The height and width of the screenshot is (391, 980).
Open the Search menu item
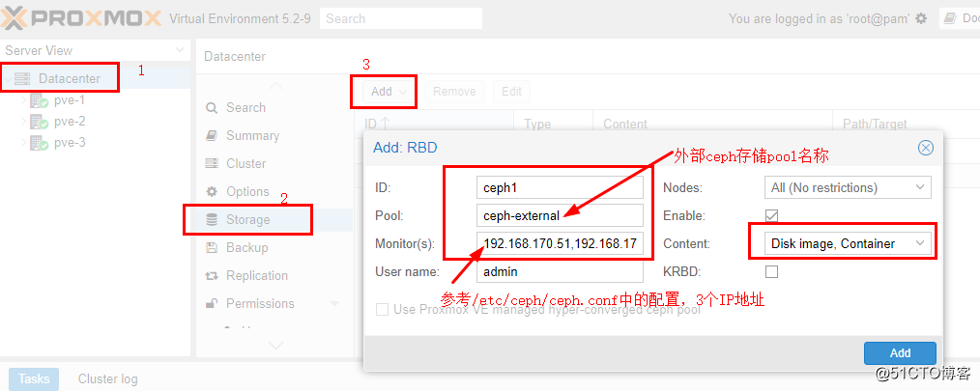click(274, 107)
